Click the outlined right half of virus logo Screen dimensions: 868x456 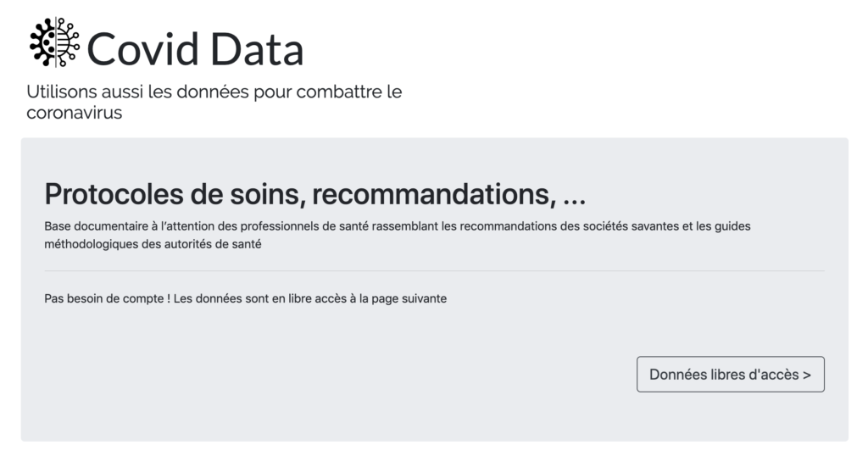(68, 42)
